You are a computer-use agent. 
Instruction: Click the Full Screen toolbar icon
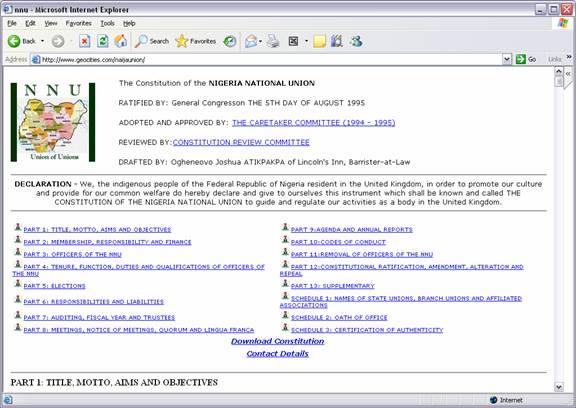click(x=293, y=41)
